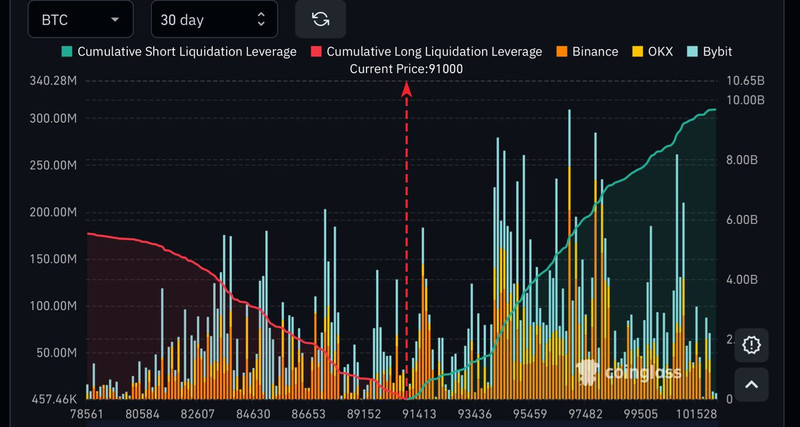Click the refresh chart data icon

pyautogui.click(x=321, y=19)
